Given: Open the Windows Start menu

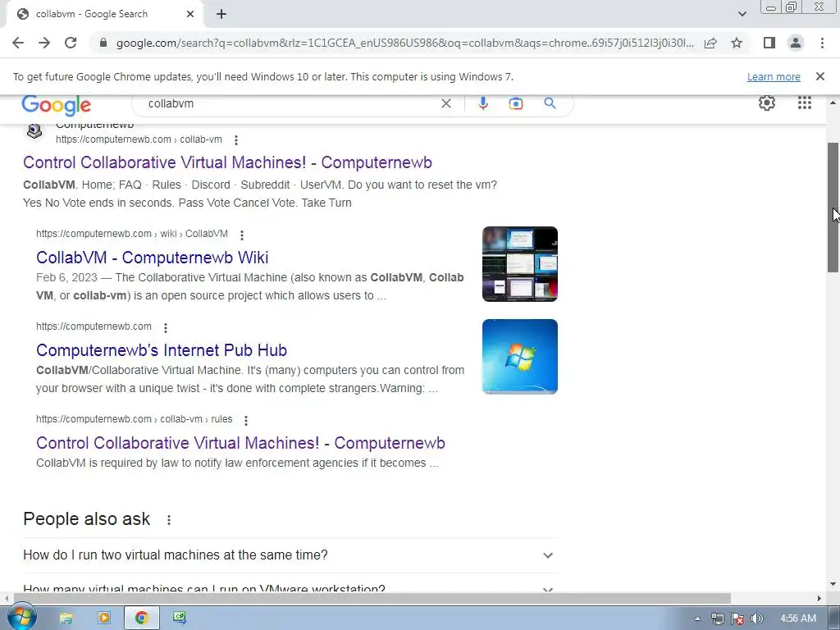Looking at the screenshot, I should pyautogui.click(x=22, y=618).
